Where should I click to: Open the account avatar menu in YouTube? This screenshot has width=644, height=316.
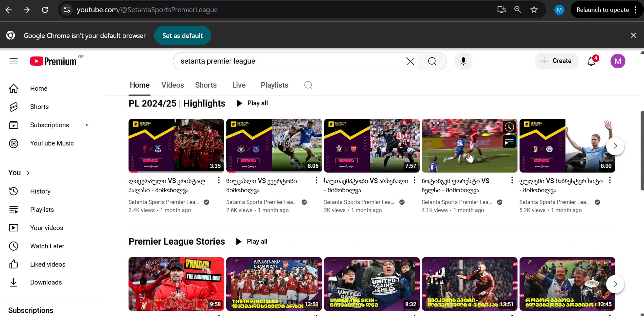click(x=618, y=61)
